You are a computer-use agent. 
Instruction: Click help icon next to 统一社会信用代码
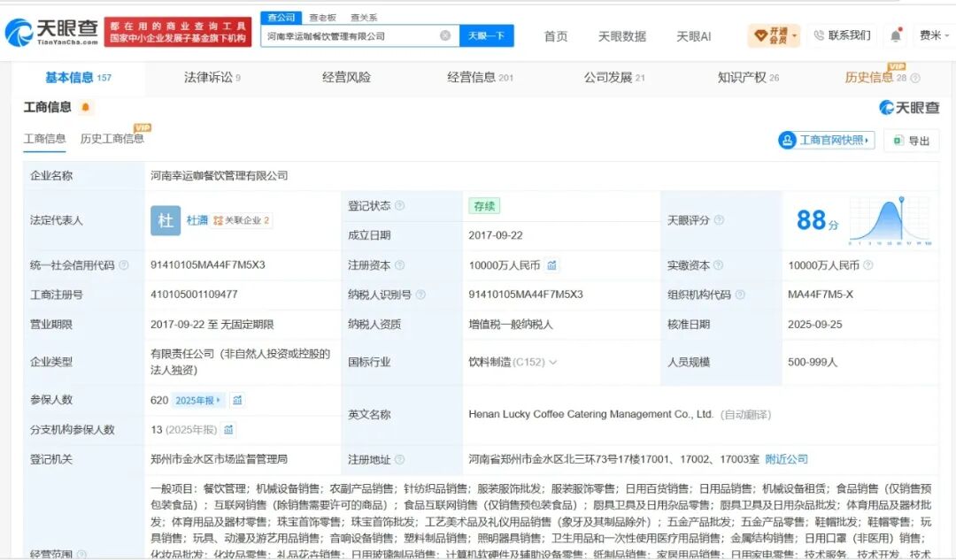124,265
